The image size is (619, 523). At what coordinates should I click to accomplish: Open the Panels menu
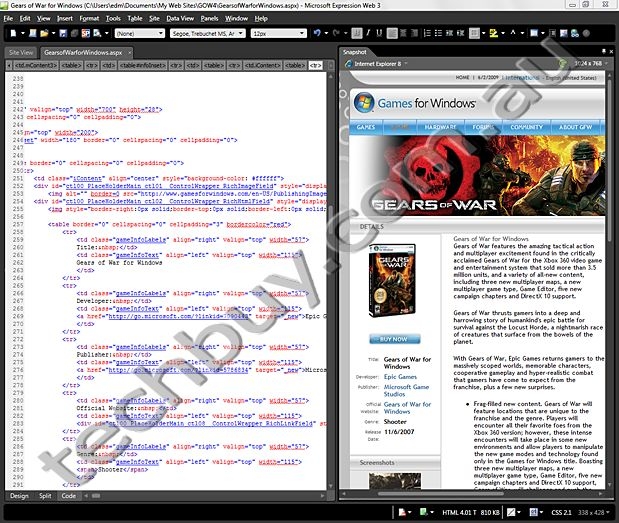click(x=209, y=18)
